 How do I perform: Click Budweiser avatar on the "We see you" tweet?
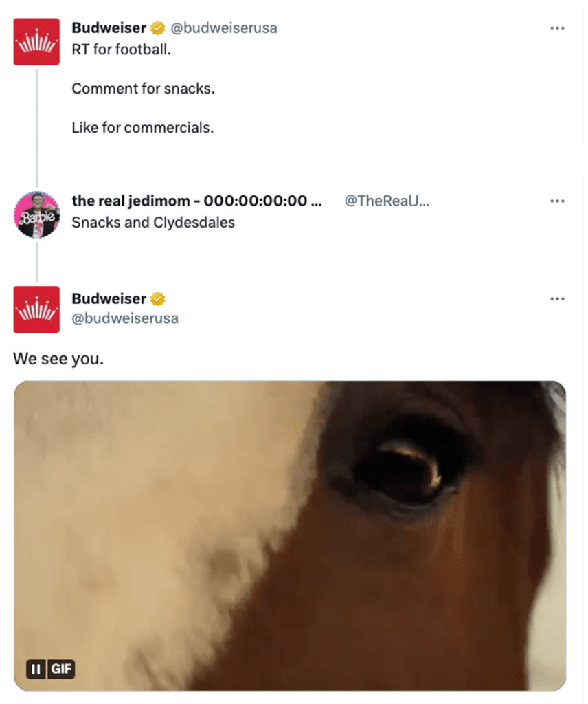click(x=36, y=309)
